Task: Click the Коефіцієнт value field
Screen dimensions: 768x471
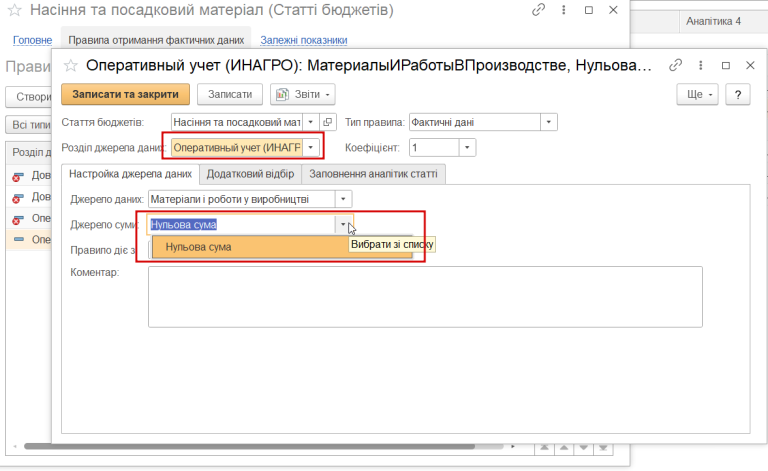Action: click(434, 147)
